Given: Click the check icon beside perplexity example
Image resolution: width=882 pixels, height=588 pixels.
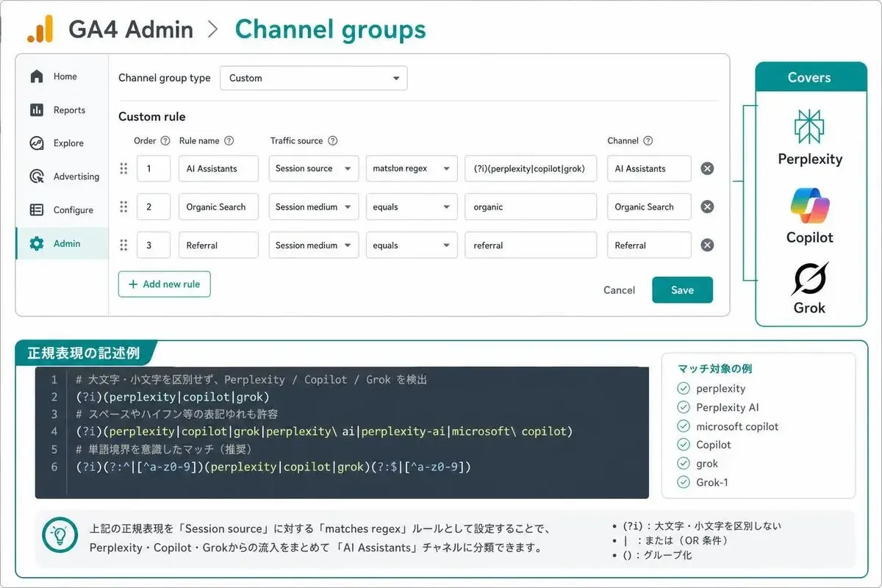Looking at the screenshot, I should click(x=684, y=389).
